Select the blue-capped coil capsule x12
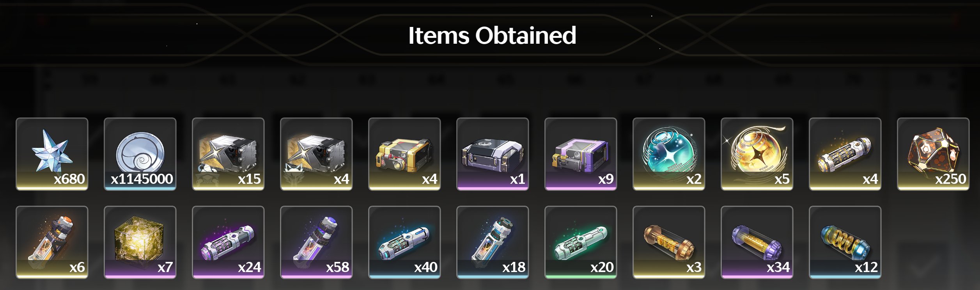This screenshot has width=980, height=290. click(845, 242)
